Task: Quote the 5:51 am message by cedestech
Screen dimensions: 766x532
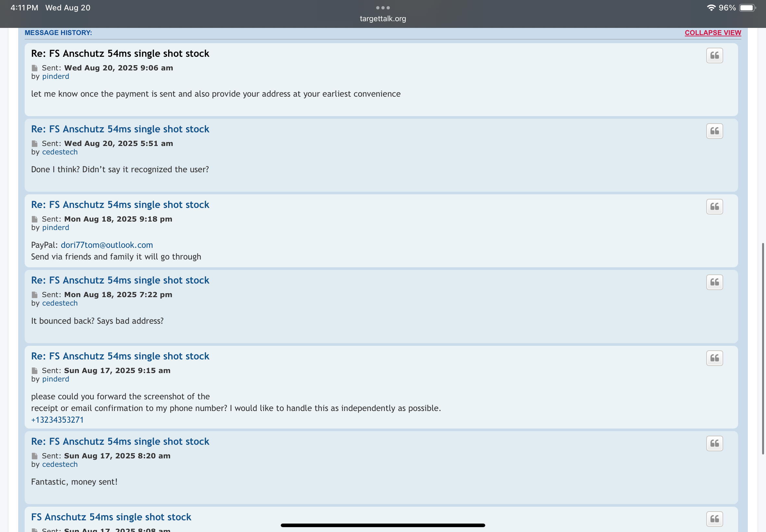Action: pyautogui.click(x=714, y=131)
